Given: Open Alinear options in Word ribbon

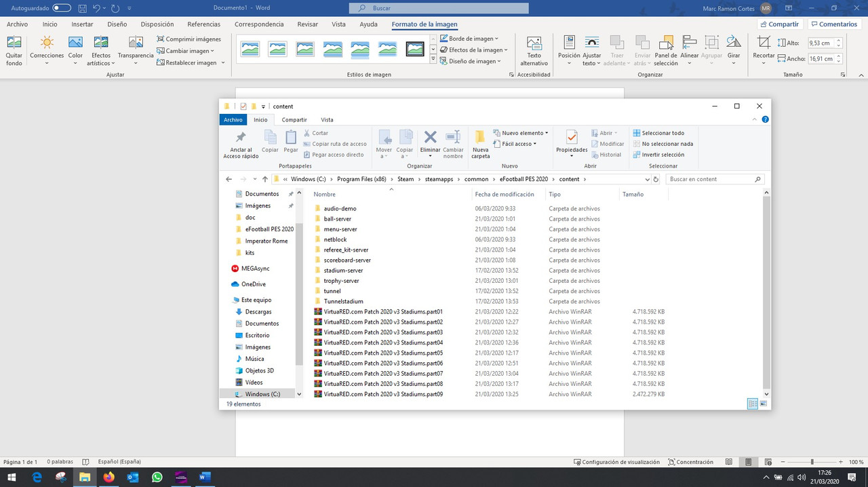Looking at the screenshot, I should point(690,51).
